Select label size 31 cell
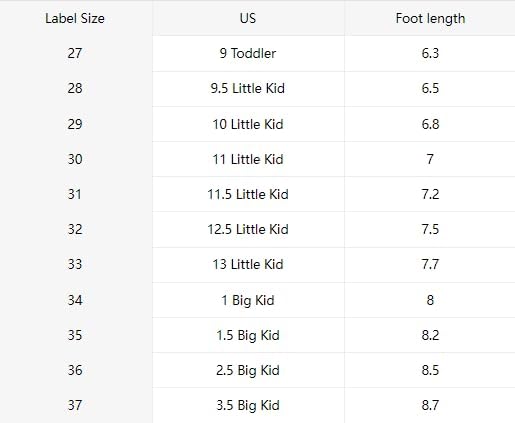Image resolution: width=515 pixels, height=423 pixels. [75, 194]
